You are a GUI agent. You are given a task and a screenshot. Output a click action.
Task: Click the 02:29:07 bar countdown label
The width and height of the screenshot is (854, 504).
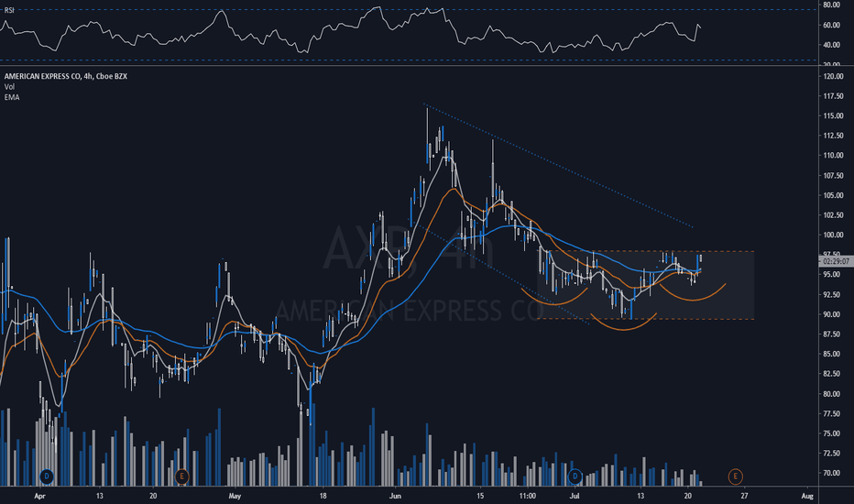835,261
